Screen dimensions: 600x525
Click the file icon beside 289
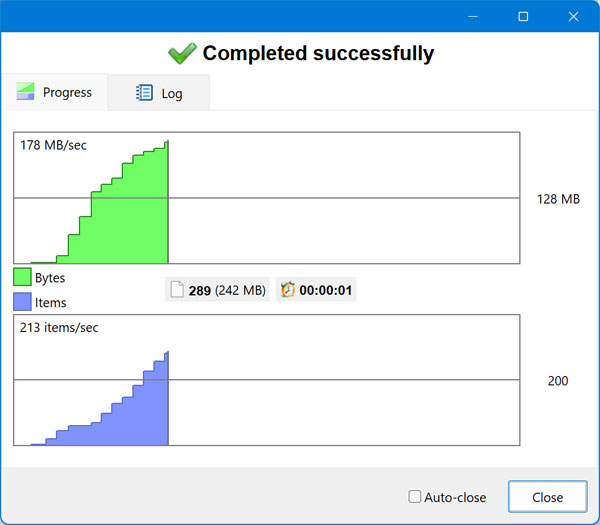pyautogui.click(x=177, y=290)
